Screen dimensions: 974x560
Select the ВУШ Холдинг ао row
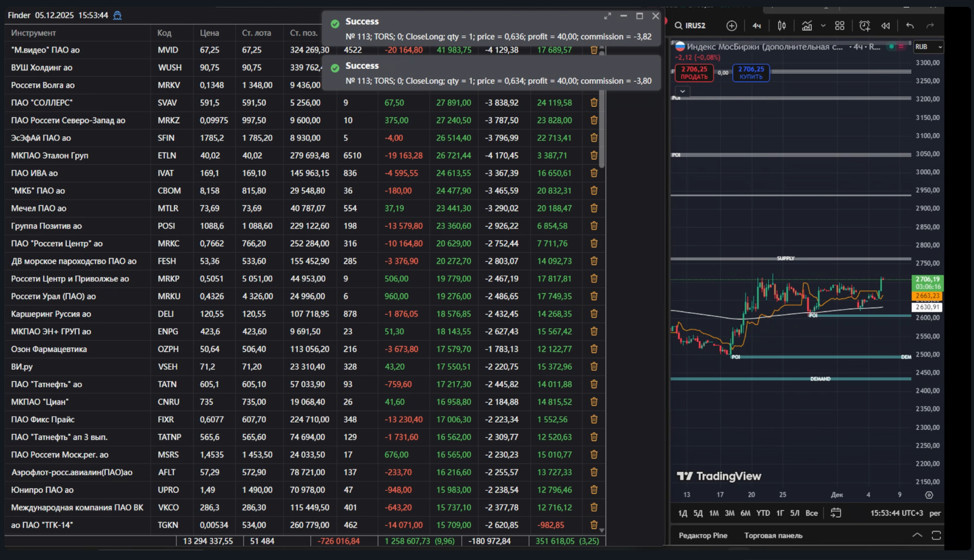click(x=305, y=68)
